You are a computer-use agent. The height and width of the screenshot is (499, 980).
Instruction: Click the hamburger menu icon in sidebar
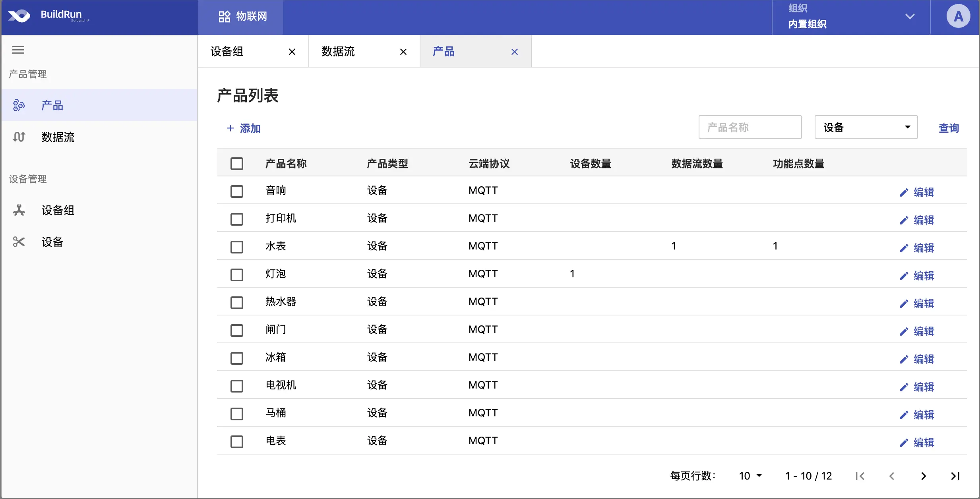(x=18, y=50)
